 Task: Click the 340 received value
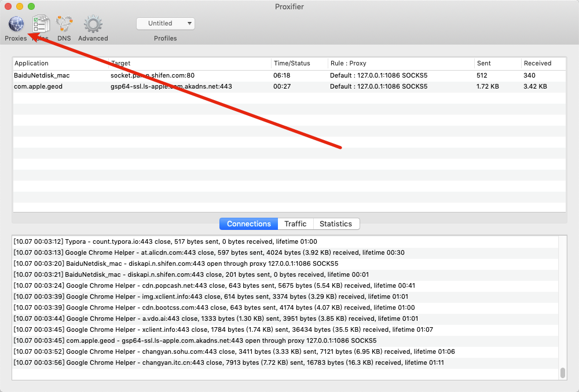(x=529, y=75)
